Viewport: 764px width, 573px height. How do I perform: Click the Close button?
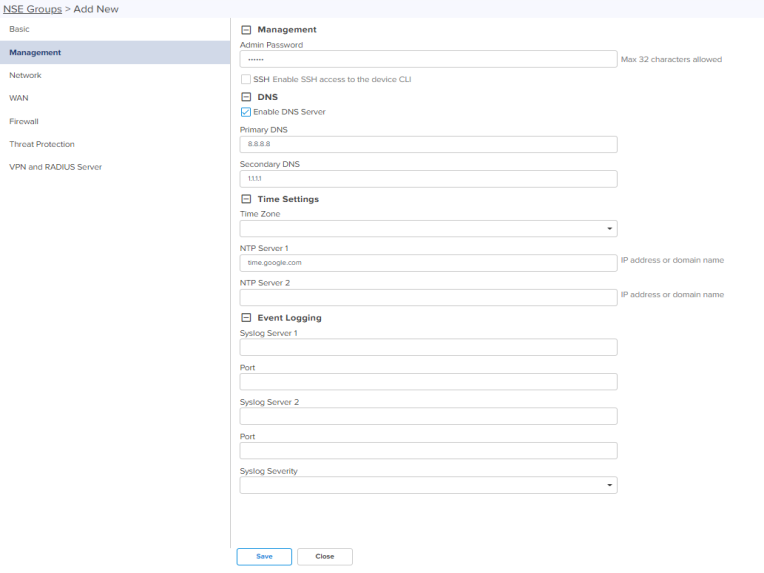(x=325, y=556)
